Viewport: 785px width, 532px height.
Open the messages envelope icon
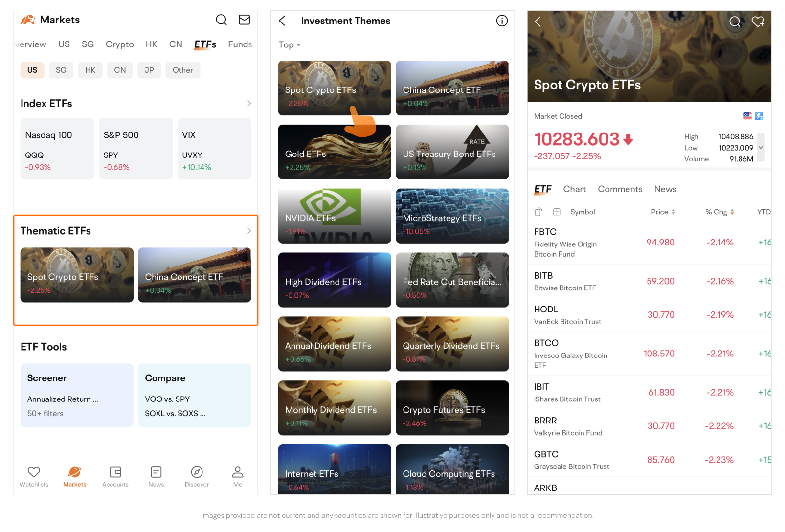pyautogui.click(x=244, y=20)
